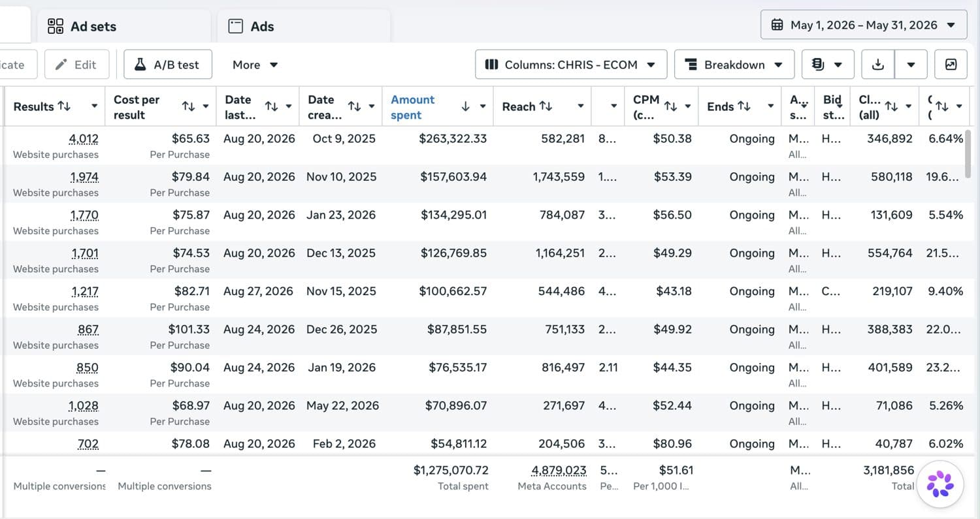The height and width of the screenshot is (519, 980).
Task: Click the Edit button
Action: click(76, 65)
